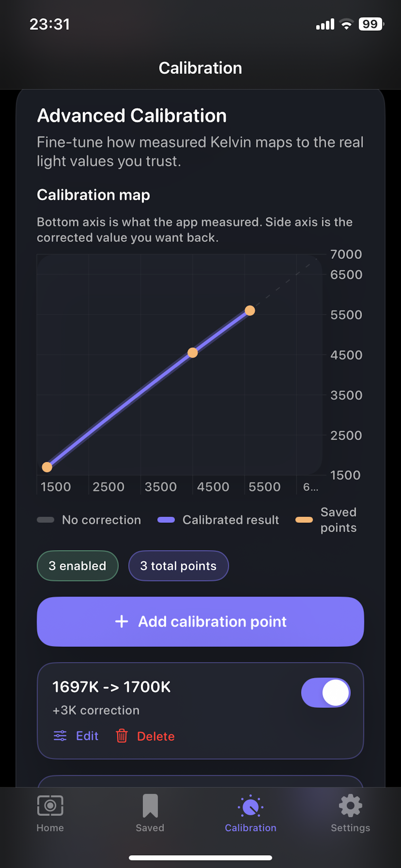Tap the '3 enabled' status chip
The width and height of the screenshot is (401, 868).
(77, 566)
